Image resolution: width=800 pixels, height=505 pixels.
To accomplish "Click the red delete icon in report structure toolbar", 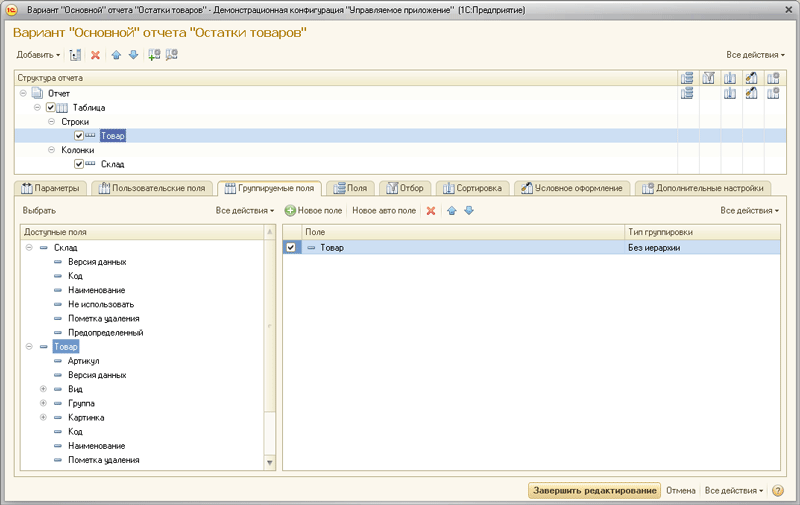I will [95, 55].
